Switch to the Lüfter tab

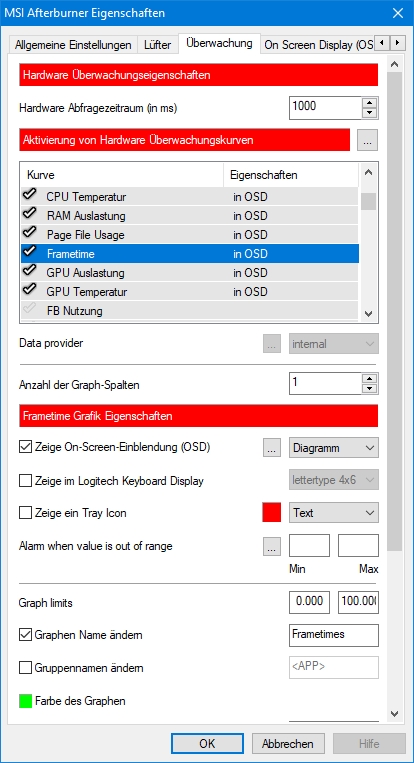(x=158, y=45)
